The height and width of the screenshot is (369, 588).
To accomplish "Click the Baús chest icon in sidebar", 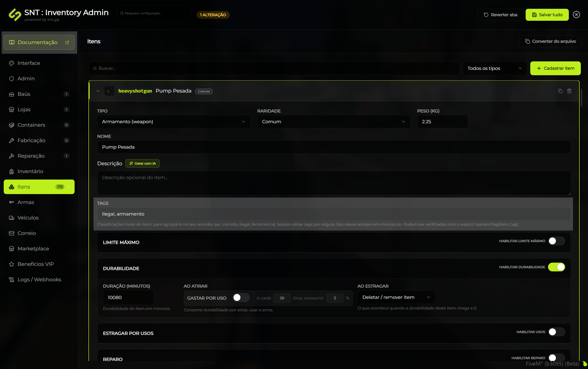I will tap(12, 94).
